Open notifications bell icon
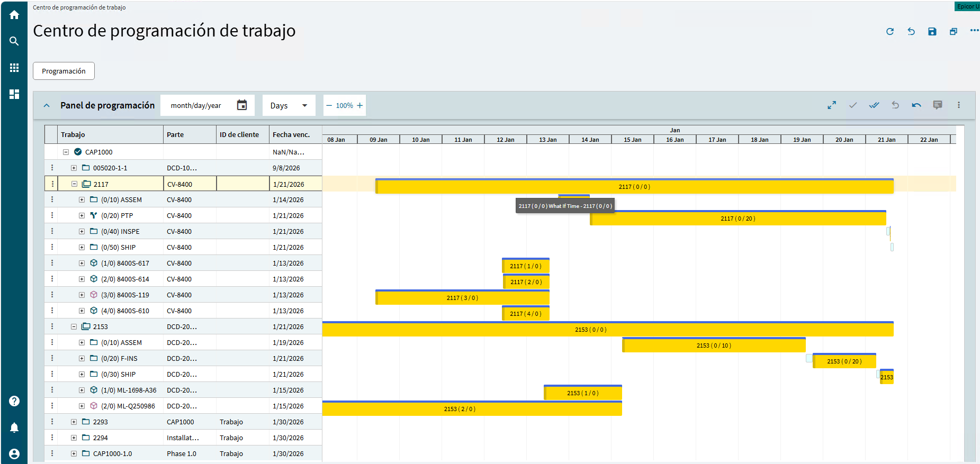 14,427
